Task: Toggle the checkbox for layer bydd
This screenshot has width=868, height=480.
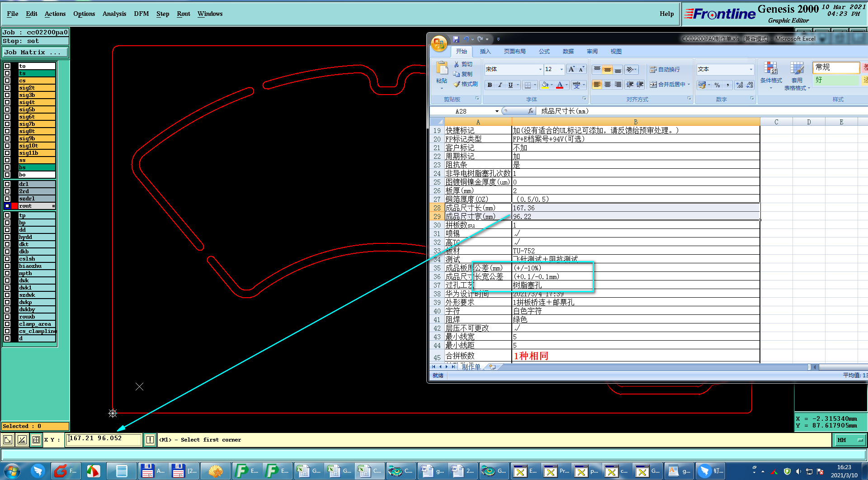Action: 7,237
